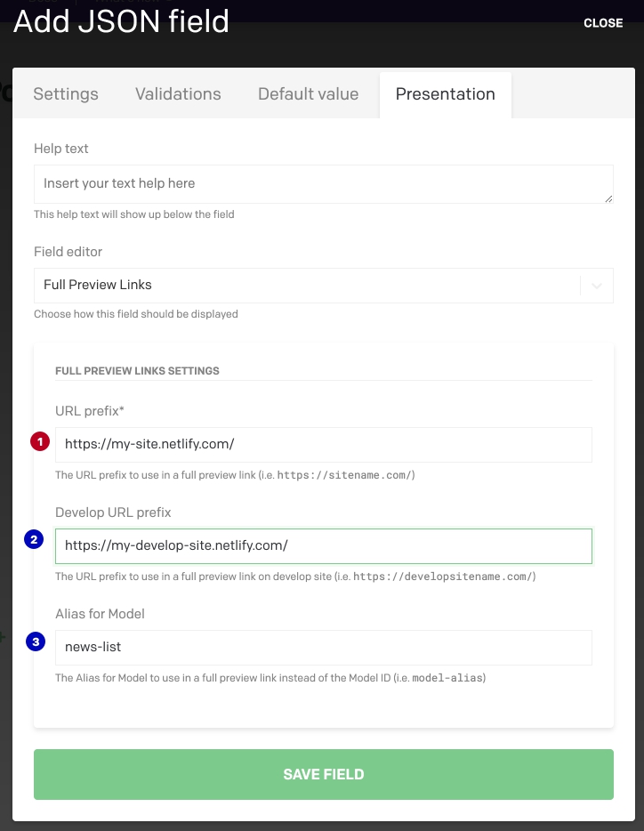Close the Add JSON field dialog
The width and height of the screenshot is (644, 831).
[603, 23]
